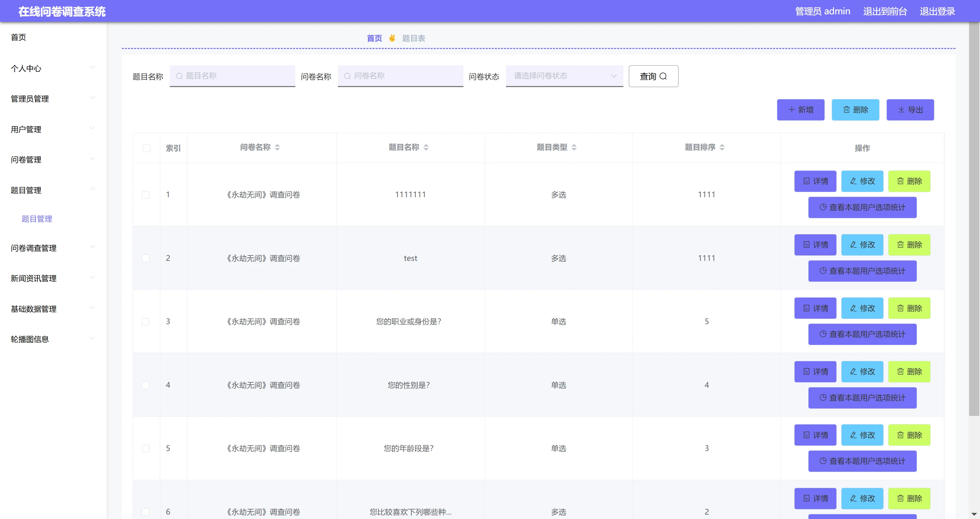Delete the 您的职业或身份是 question row

click(909, 308)
